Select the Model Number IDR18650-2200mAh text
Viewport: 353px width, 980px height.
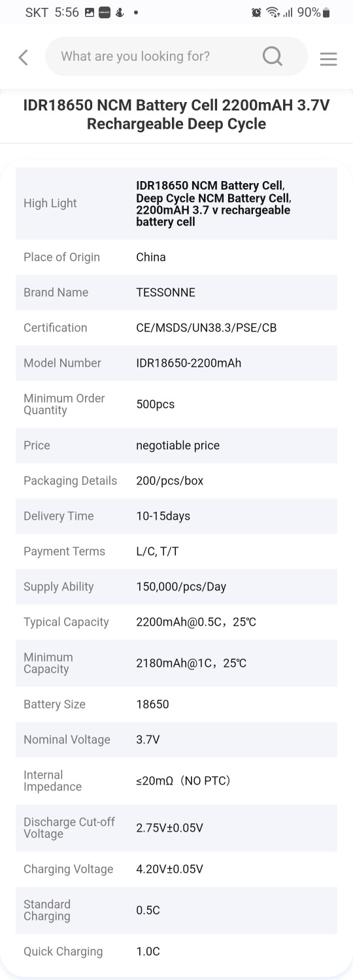tap(189, 363)
